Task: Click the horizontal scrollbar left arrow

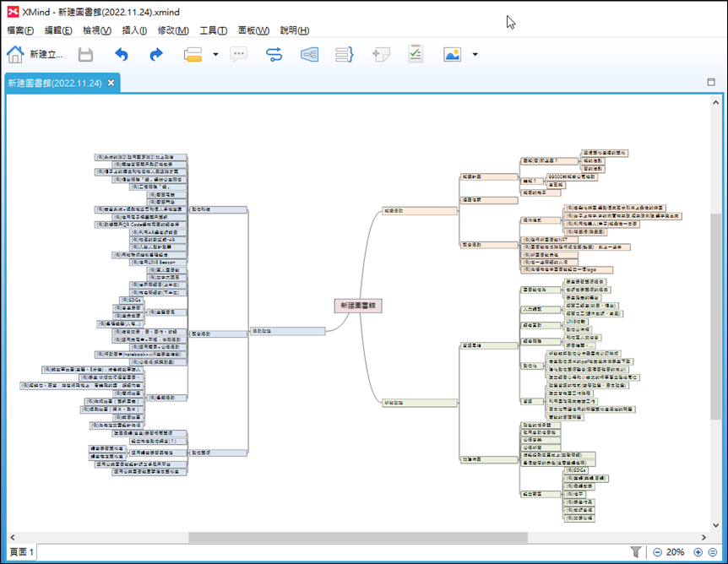Action: click(x=13, y=538)
